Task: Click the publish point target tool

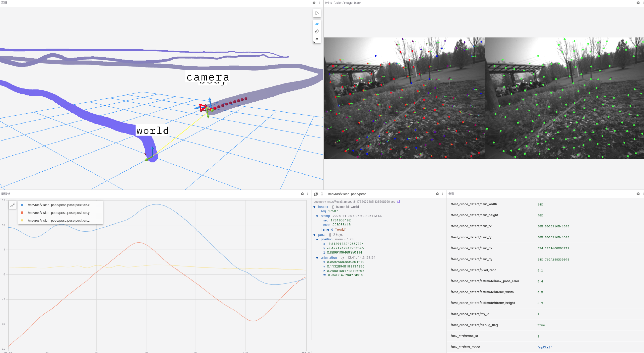Action: (317, 39)
